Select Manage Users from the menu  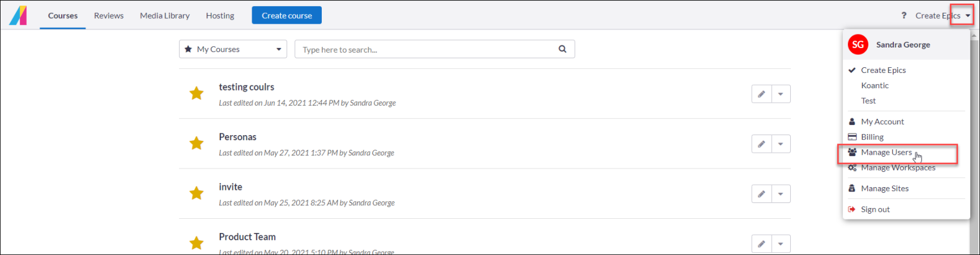click(886, 153)
